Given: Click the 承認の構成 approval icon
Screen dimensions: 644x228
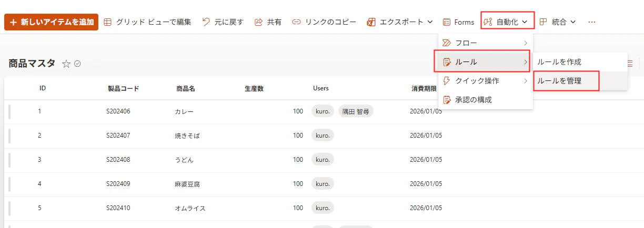Looking at the screenshot, I should [x=447, y=100].
